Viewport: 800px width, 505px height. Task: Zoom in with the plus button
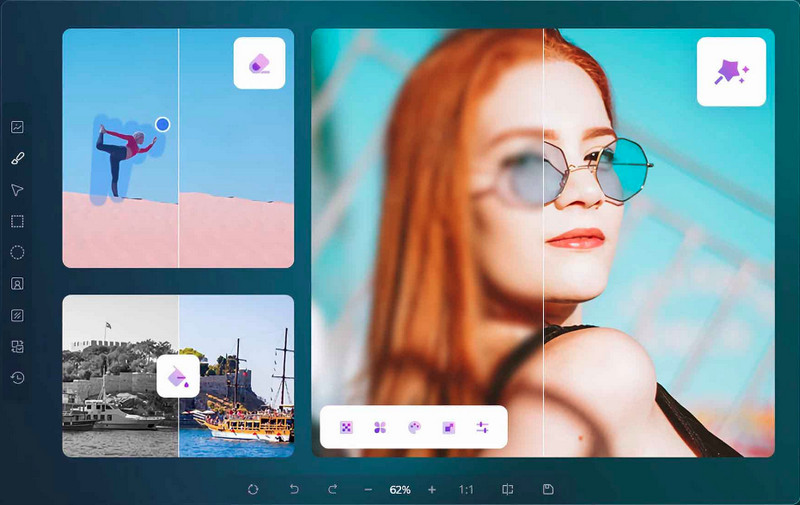tap(432, 489)
